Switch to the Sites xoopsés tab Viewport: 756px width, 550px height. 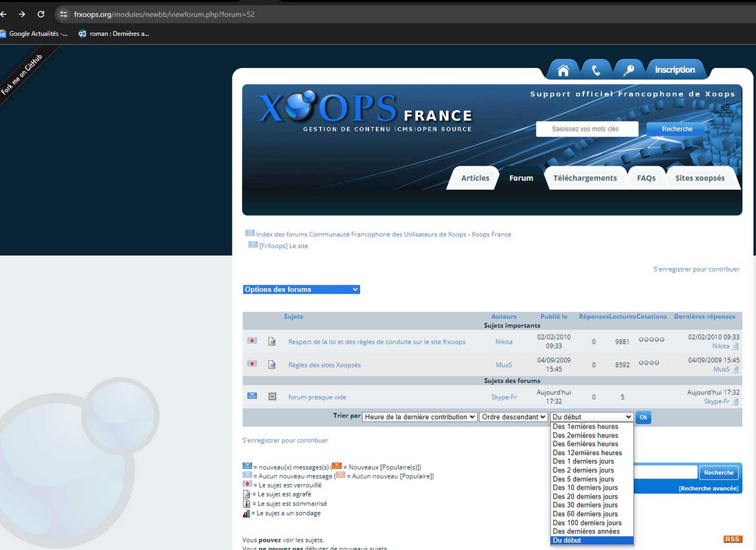point(700,178)
